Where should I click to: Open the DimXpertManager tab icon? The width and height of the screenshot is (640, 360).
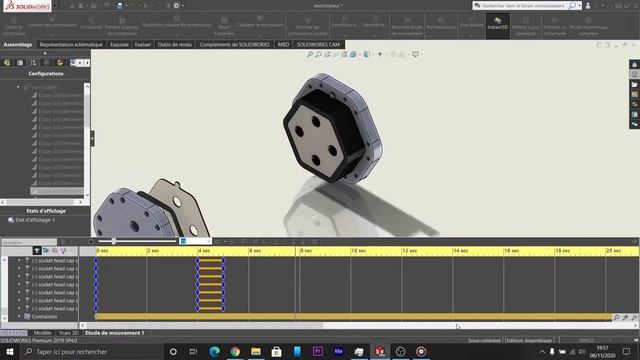click(47, 62)
